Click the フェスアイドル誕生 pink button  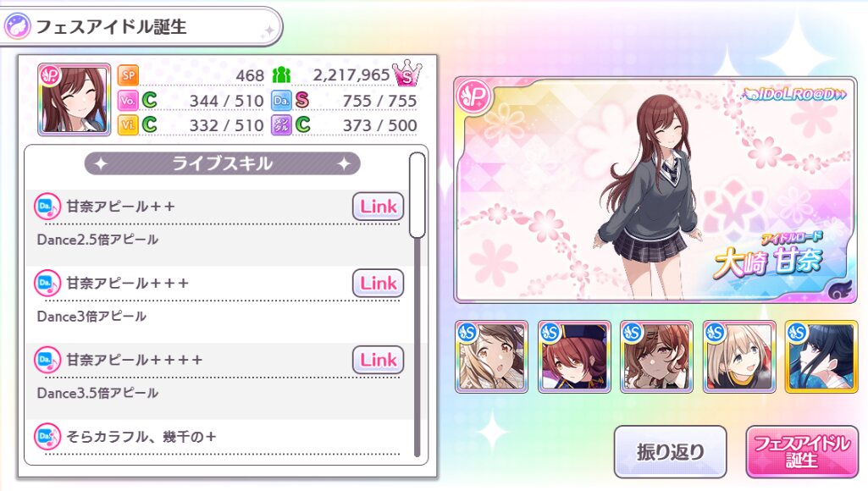click(x=802, y=452)
